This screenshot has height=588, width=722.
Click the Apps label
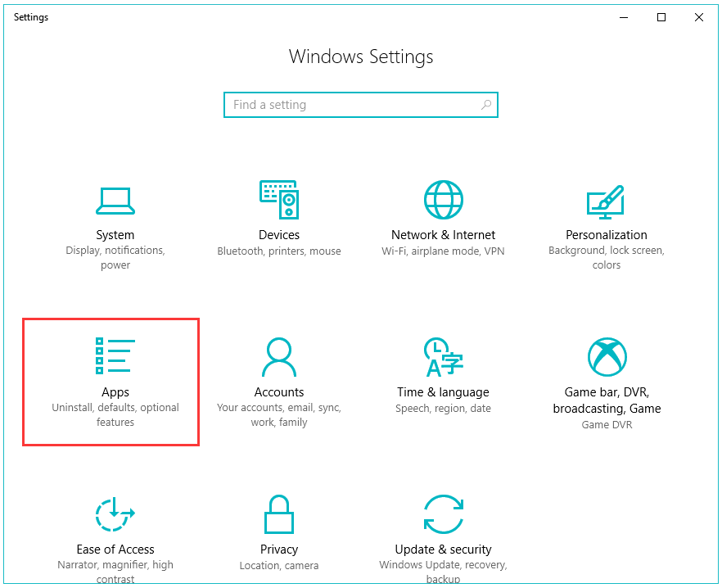pyautogui.click(x=115, y=392)
